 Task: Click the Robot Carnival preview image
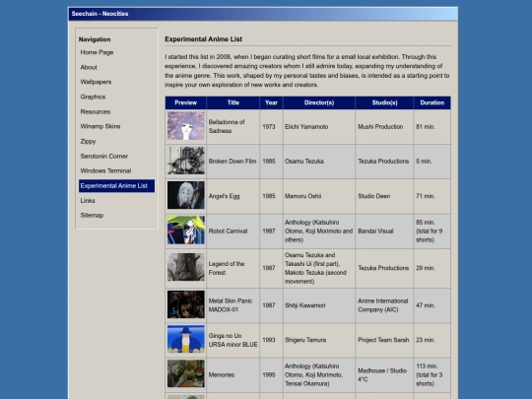pos(186,230)
